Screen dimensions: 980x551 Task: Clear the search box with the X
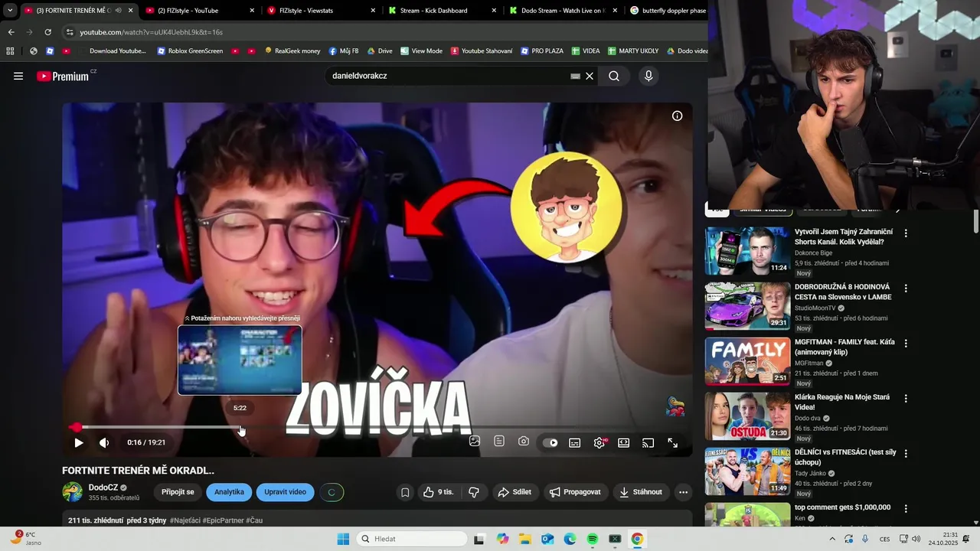pyautogui.click(x=590, y=76)
